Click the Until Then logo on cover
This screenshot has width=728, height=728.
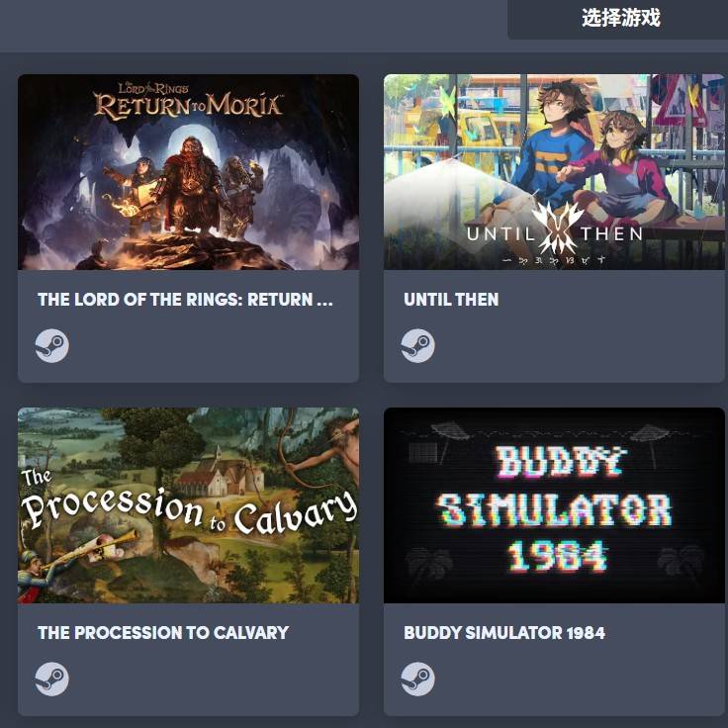pyautogui.click(x=555, y=234)
